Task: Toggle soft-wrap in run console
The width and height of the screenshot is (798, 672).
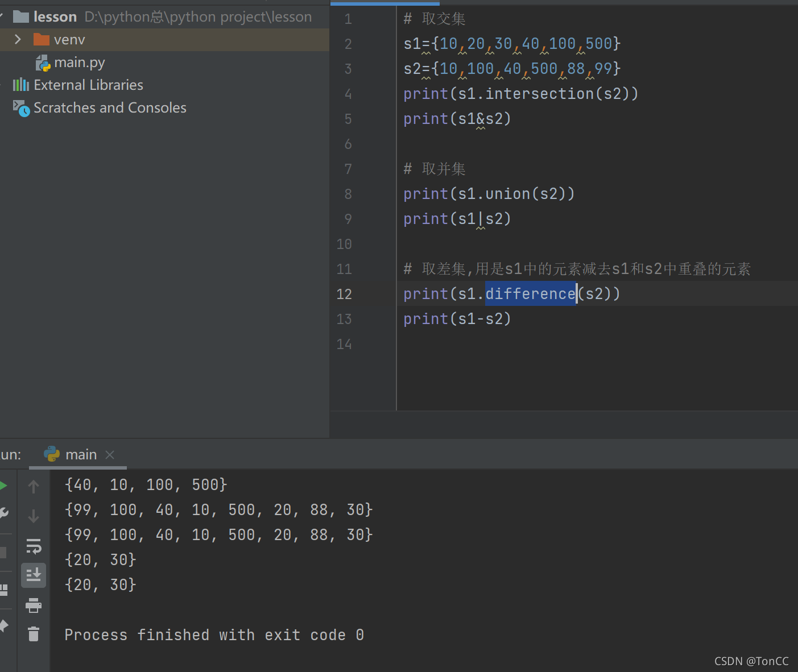Action: tap(34, 546)
